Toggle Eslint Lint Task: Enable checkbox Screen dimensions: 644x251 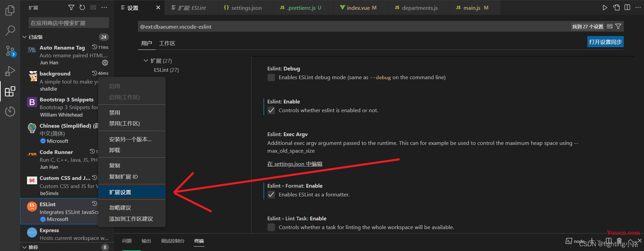tap(271, 227)
